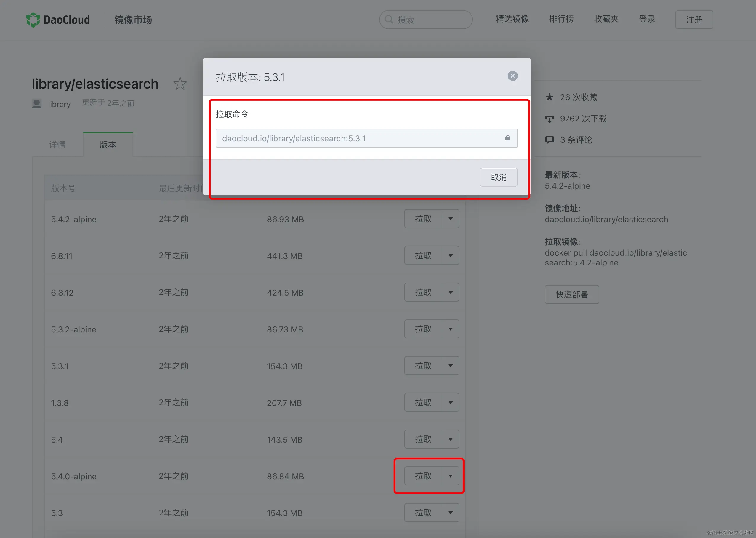Click the 注册 button
The image size is (756, 538).
pos(694,20)
